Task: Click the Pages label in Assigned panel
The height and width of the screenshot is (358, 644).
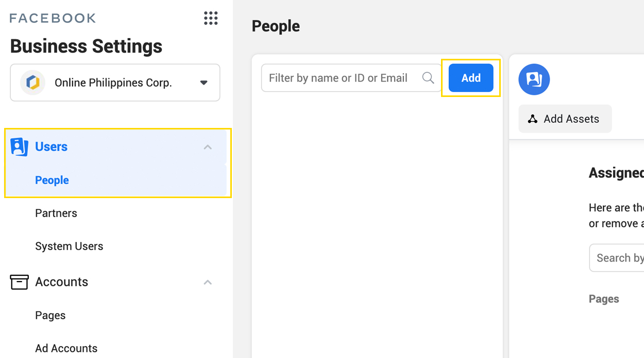Action: click(604, 299)
